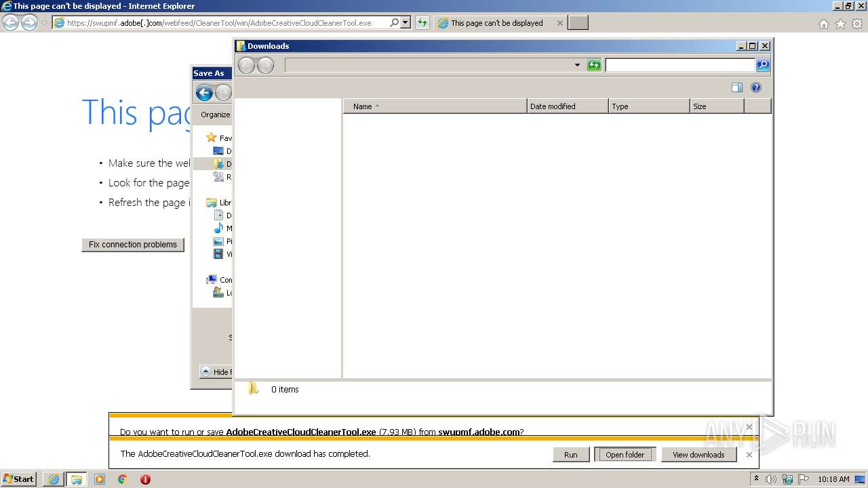The width and height of the screenshot is (868, 488).
Task: Open the IE Tools gear icon
Action: click(x=857, y=24)
